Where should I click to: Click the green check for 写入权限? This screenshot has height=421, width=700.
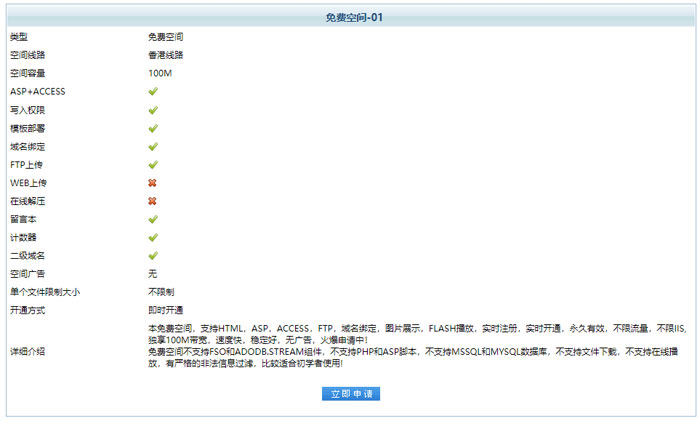point(153,110)
